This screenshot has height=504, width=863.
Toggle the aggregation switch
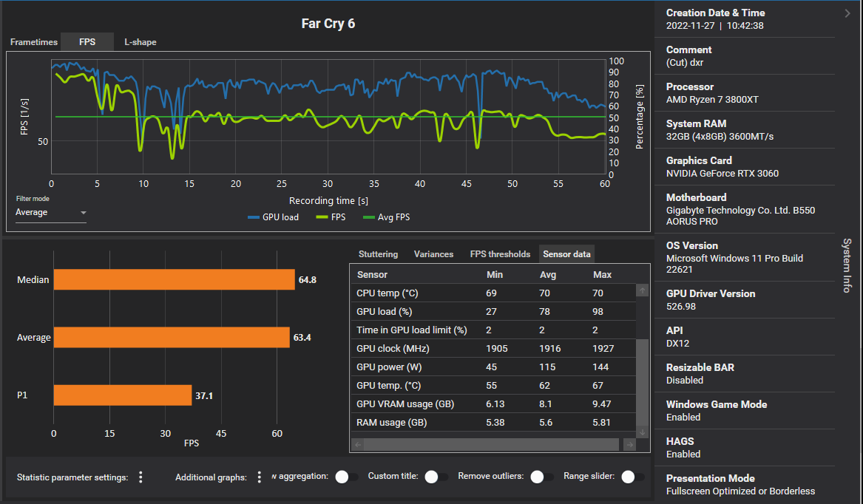point(346,477)
